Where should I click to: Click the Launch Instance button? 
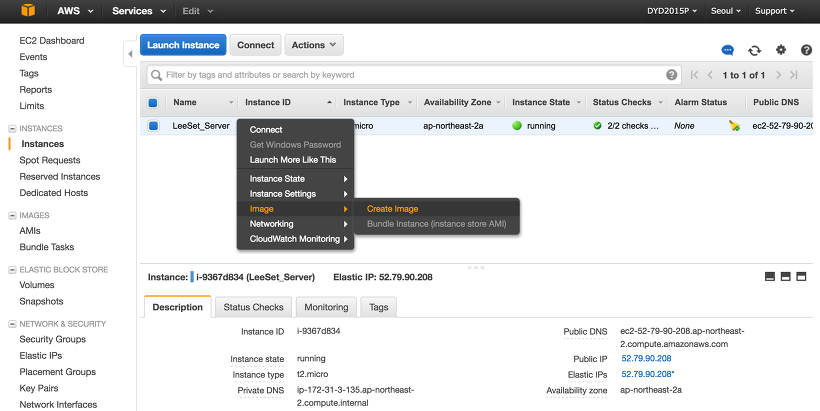(183, 45)
